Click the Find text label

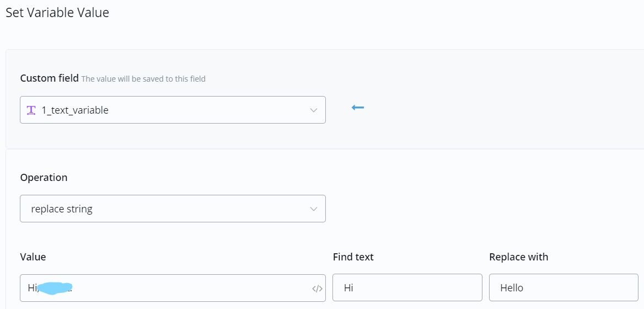pos(353,257)
